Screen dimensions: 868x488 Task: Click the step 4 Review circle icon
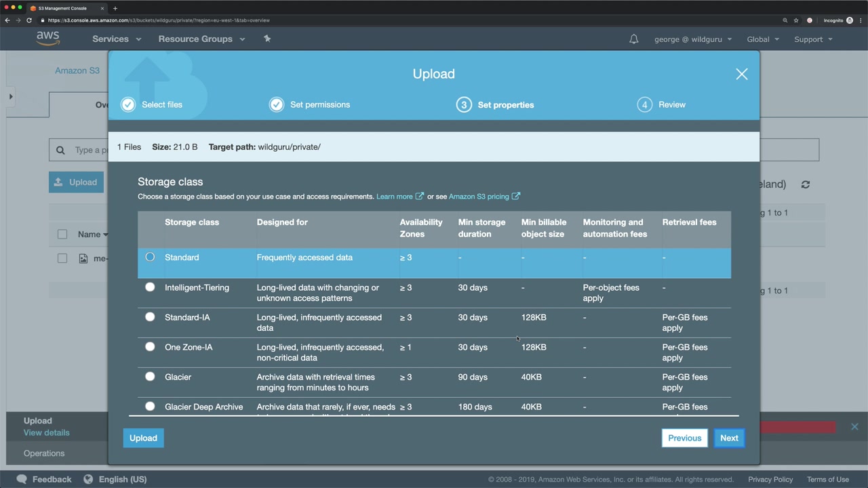click(x=644, y=104)
